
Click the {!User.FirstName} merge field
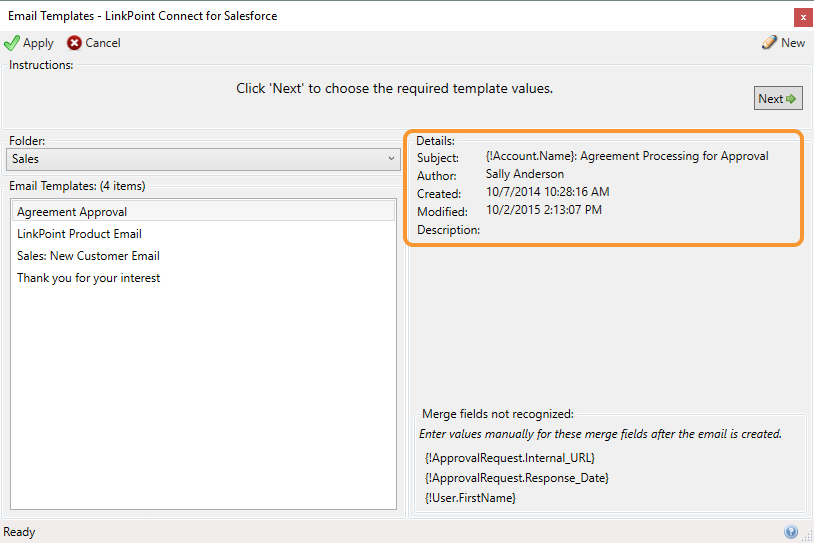tap(470, 498)
